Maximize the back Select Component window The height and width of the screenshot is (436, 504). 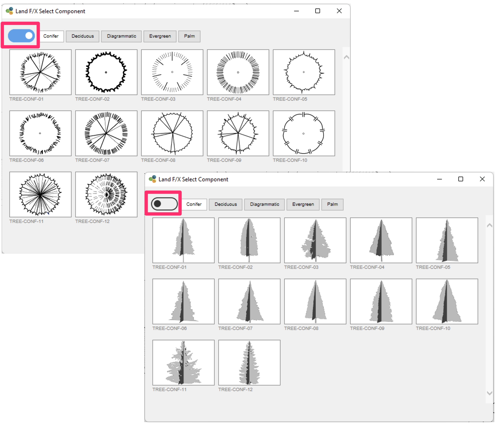pyautogui.click(x=317, y=11)
